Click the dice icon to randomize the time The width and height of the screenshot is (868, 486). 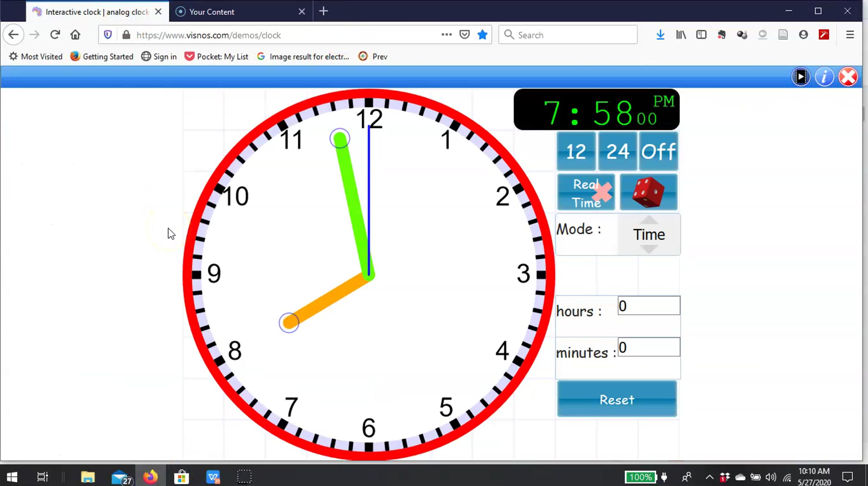[x=648, y=192]
